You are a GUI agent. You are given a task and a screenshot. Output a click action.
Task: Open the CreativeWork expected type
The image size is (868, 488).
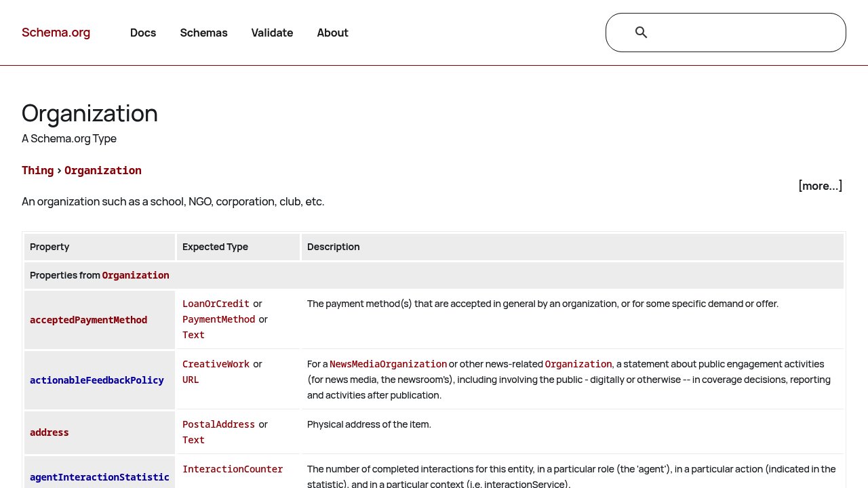pos(216,364)
